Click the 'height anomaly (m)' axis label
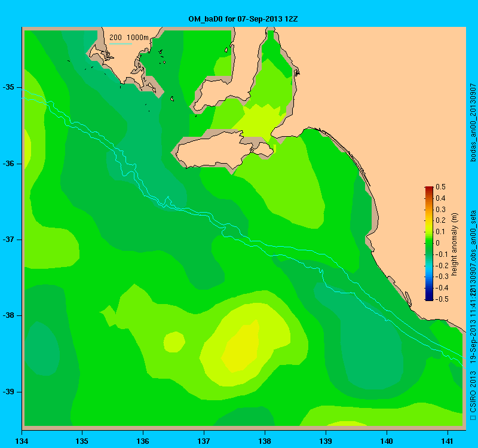478x448 pixels. pyautogui.click(x=454, y=244)
